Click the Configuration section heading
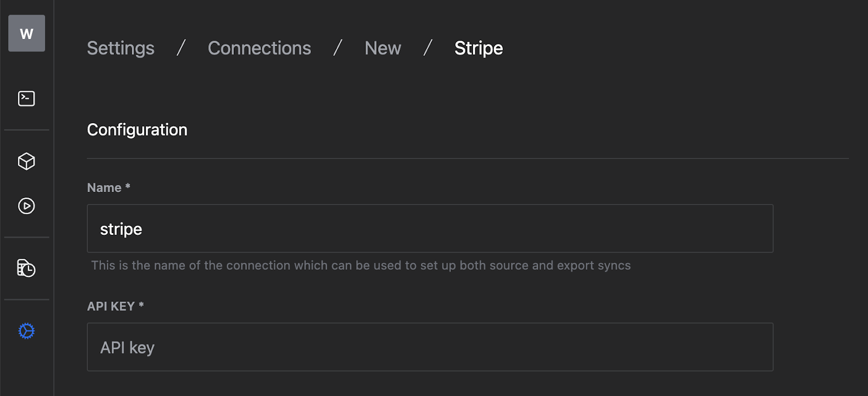This screenshot has width=868, height=396. (x=137, y=130)
